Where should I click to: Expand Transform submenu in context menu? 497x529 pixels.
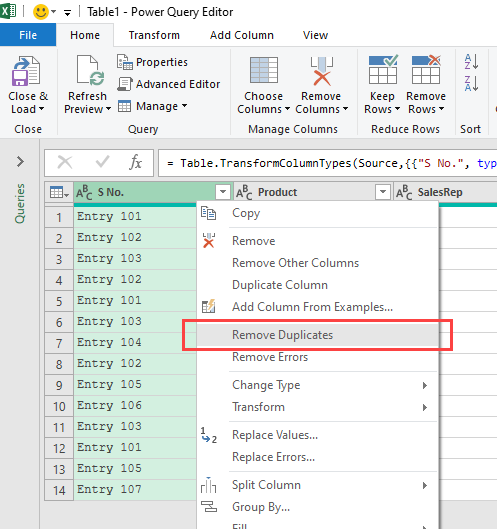pos(425,408)
